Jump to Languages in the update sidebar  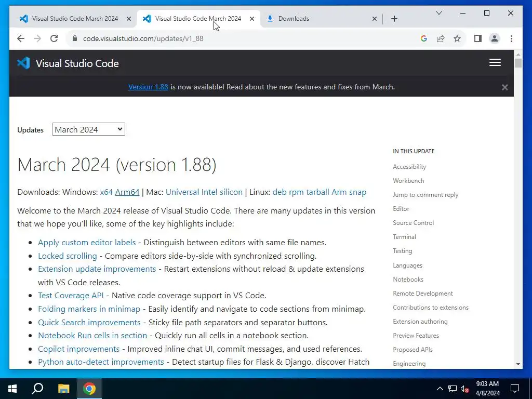[407, 265]
